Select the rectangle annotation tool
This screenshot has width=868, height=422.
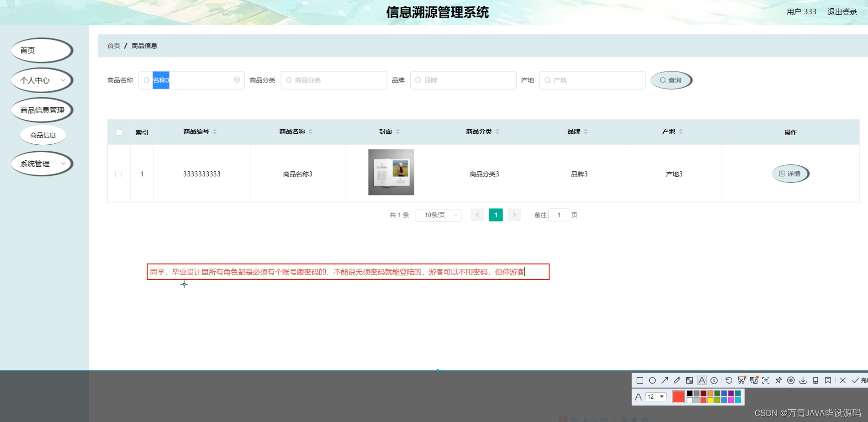point(640,380)
